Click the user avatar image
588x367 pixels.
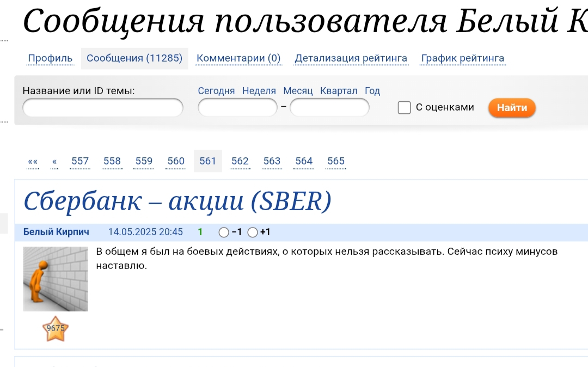tap(56, 279)
